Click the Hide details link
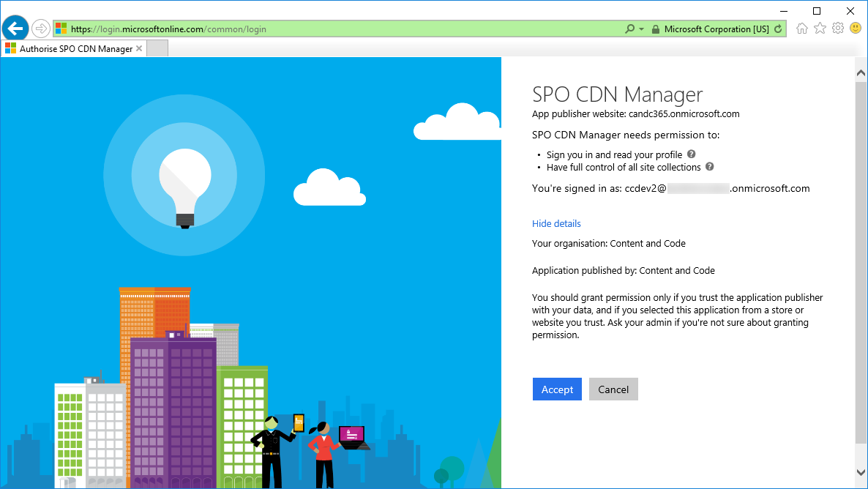The width and height of the screenshot is (868, 489). tap(556, 224)
